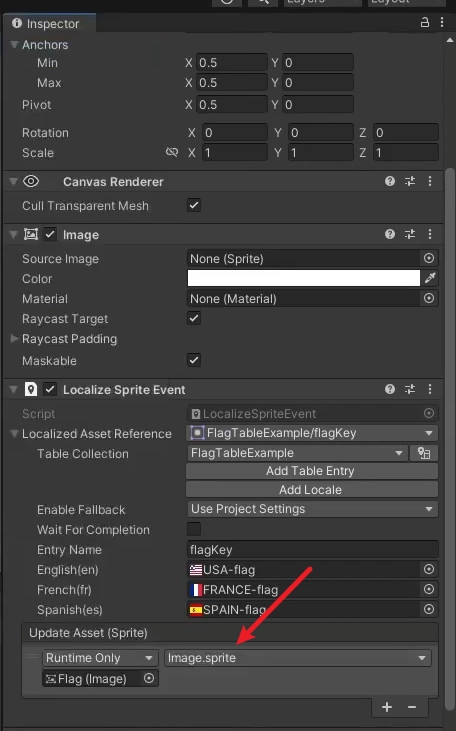Open Localize Sprite Event more options menu
Viewport: 456px width, 731px height.
pos(430,389)
